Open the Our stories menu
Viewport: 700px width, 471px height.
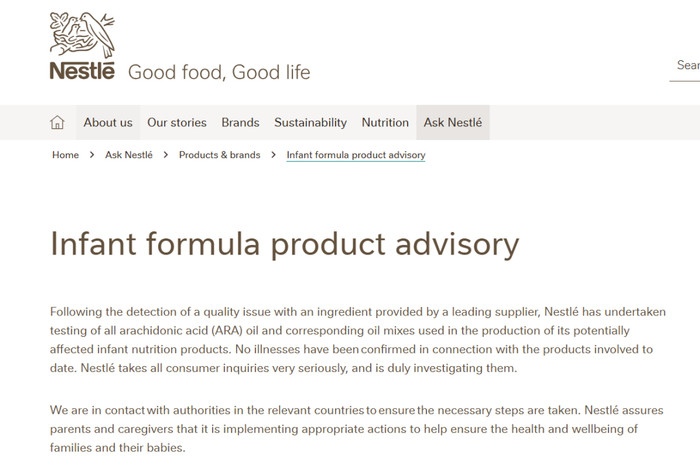(177, 123)
